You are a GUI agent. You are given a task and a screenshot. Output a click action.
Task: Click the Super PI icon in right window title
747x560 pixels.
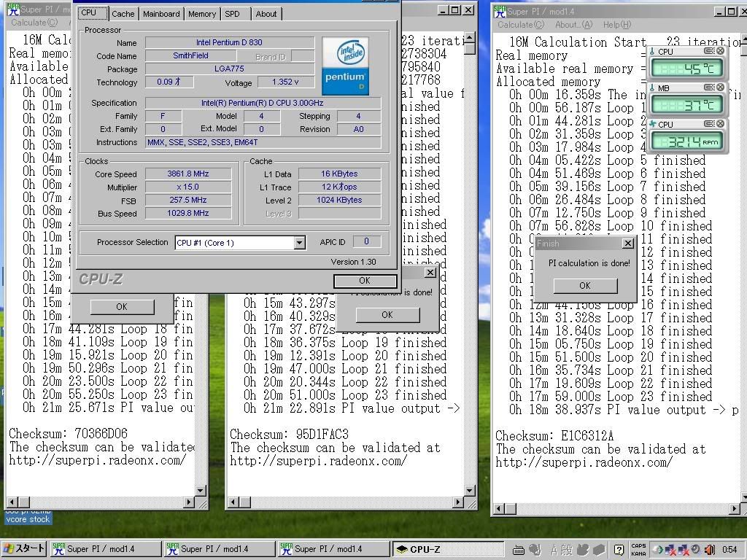[x=500, y=11]
